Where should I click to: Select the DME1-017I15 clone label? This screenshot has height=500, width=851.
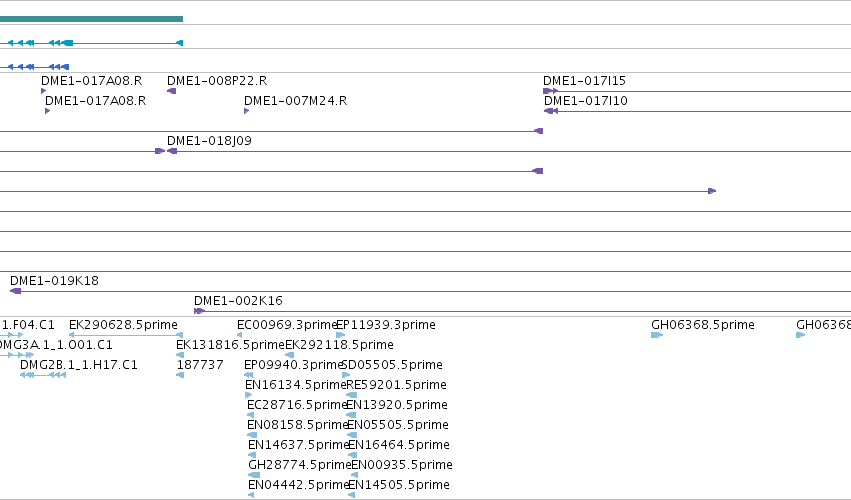tap(585, 81)
